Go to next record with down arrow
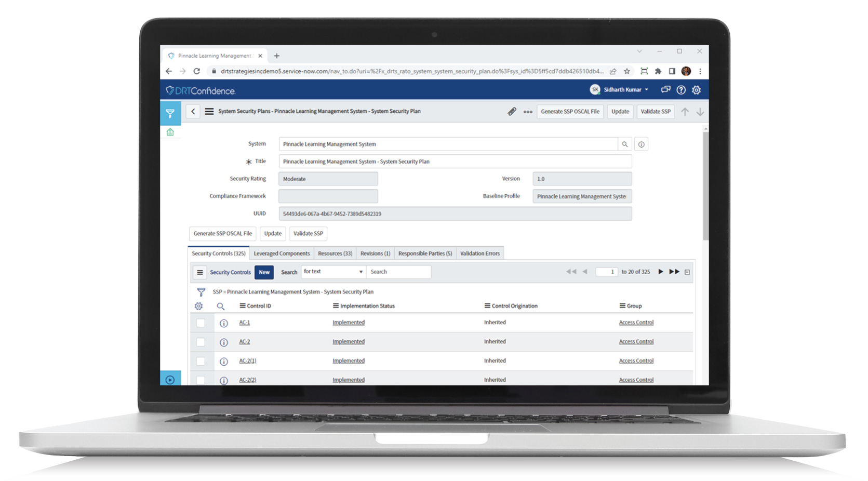This screenshot has height=481, width=868. (x=700, y=112)
